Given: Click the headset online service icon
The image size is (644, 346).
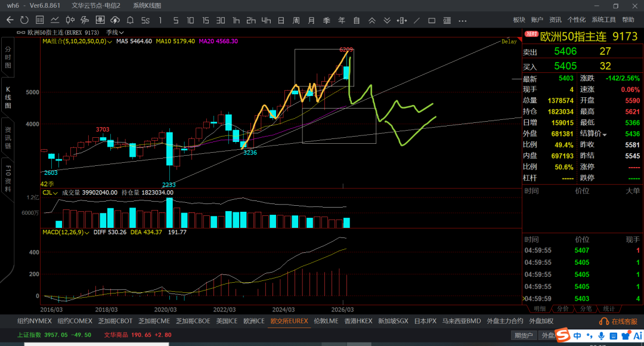Looking at the screenshot, I should (604, 322).
